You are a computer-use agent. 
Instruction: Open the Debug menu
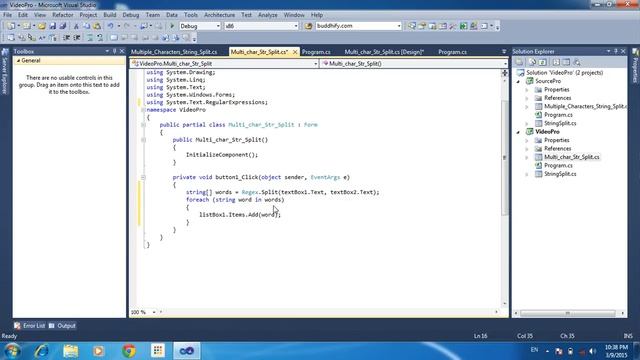tap(131, 15)
